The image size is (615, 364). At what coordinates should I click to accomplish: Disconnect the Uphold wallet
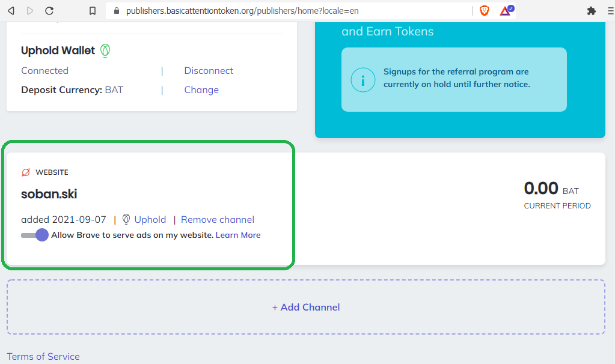(209, 70)
